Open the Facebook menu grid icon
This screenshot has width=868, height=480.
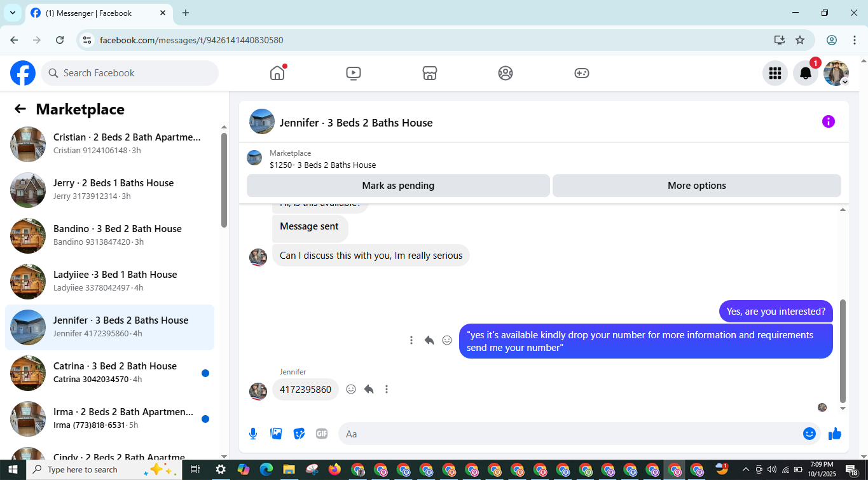(775, 73)
